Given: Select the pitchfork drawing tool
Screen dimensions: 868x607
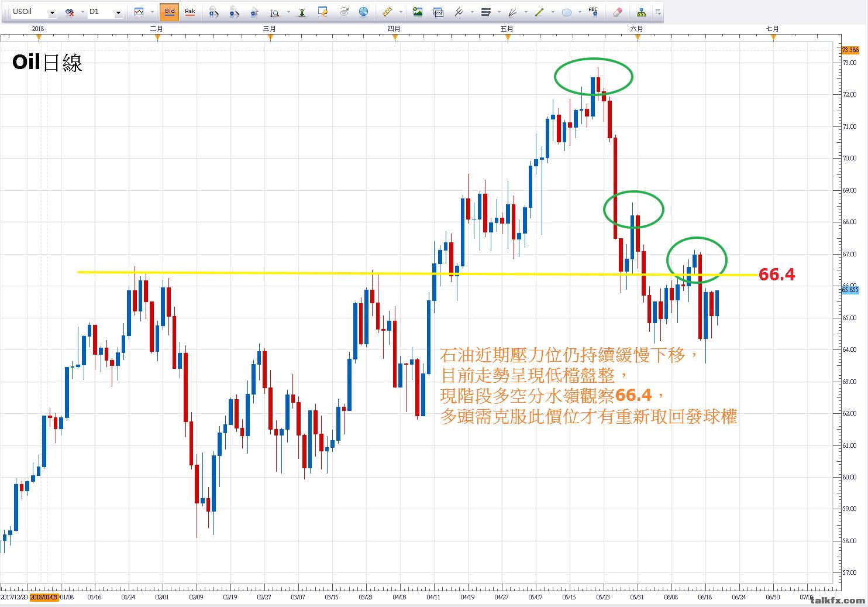Looking at the screenshot, I should [x=459, y=12].
